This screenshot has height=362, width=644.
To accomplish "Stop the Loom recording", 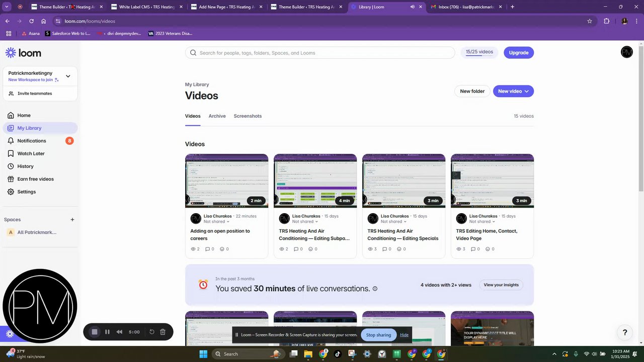I will [94, 332].
